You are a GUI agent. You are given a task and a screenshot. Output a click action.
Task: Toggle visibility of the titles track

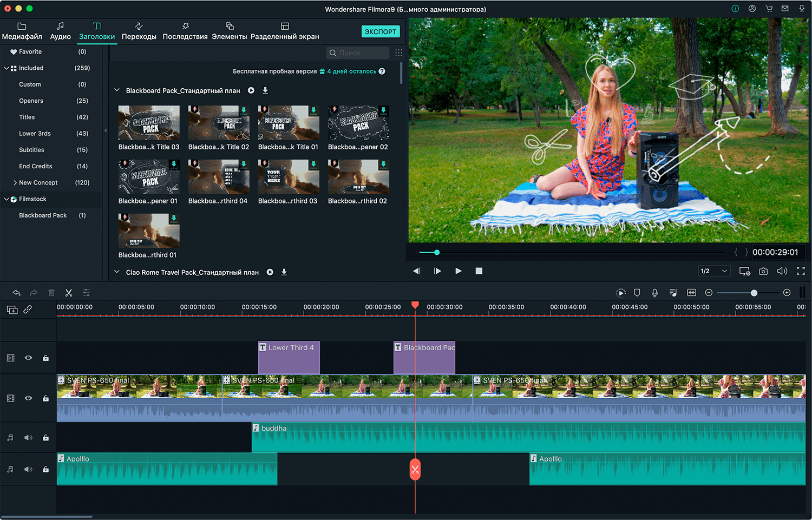click(x=28, y=358)
